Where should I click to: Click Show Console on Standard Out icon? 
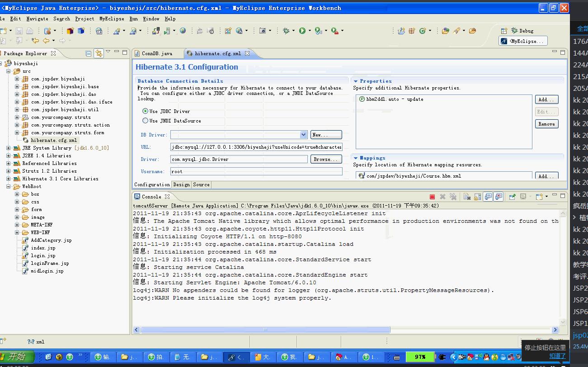pos(488,197)
